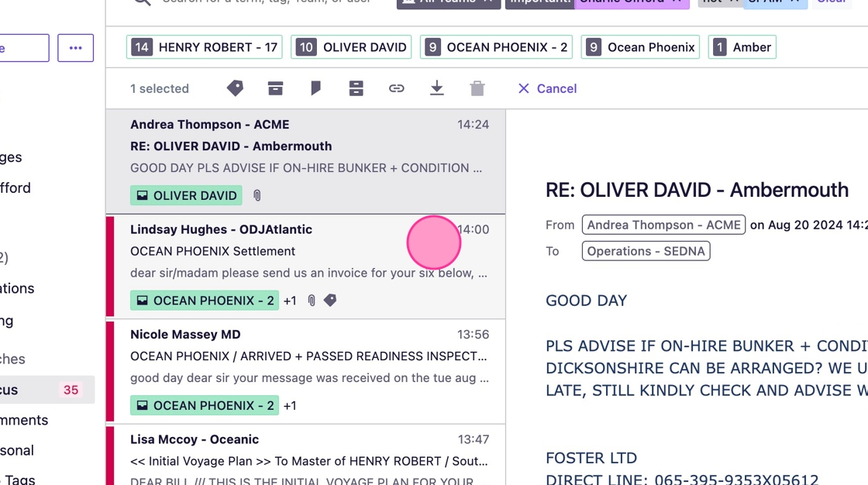
Task: Filter by the Ocean Phoenix chip with count 9
Action: [x=640, y=47]
